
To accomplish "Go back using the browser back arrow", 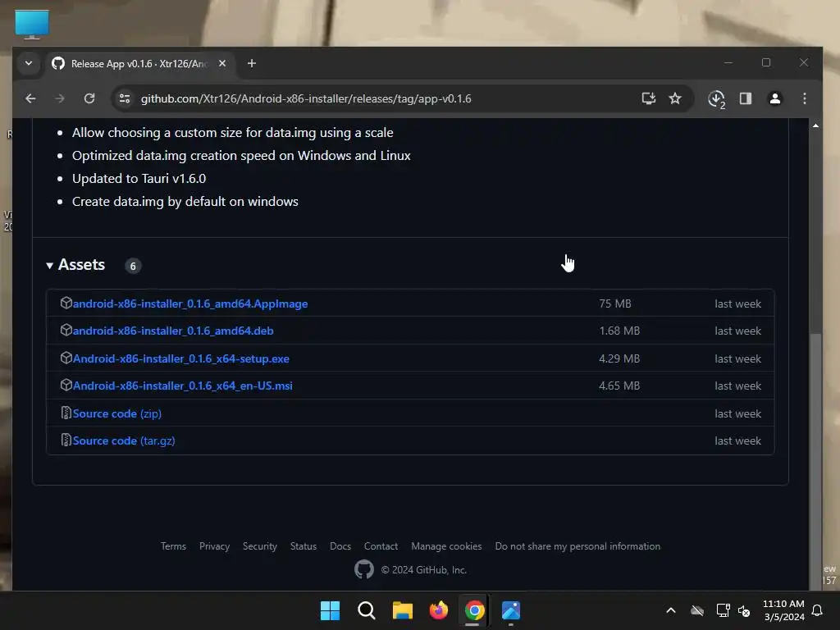I will pyautogui.click(x=30, y=98).
